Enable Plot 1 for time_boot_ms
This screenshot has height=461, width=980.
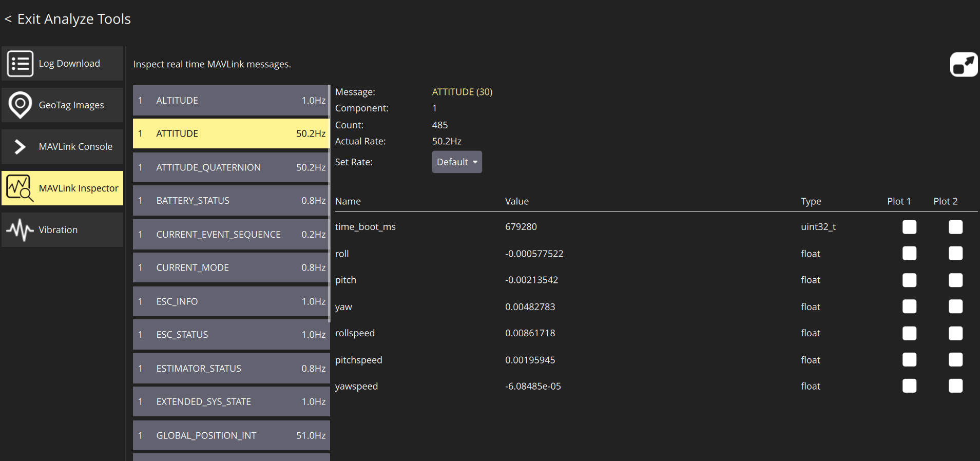pos(909,227)
